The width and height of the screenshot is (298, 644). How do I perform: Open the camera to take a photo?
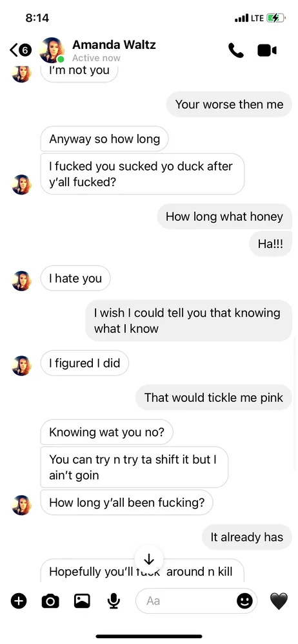50,601
